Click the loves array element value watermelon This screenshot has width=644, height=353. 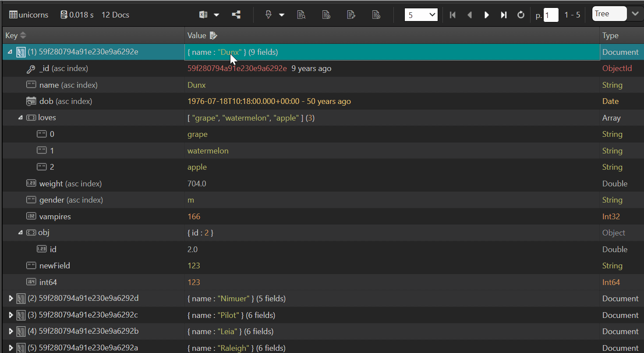[x=208, y=151]
